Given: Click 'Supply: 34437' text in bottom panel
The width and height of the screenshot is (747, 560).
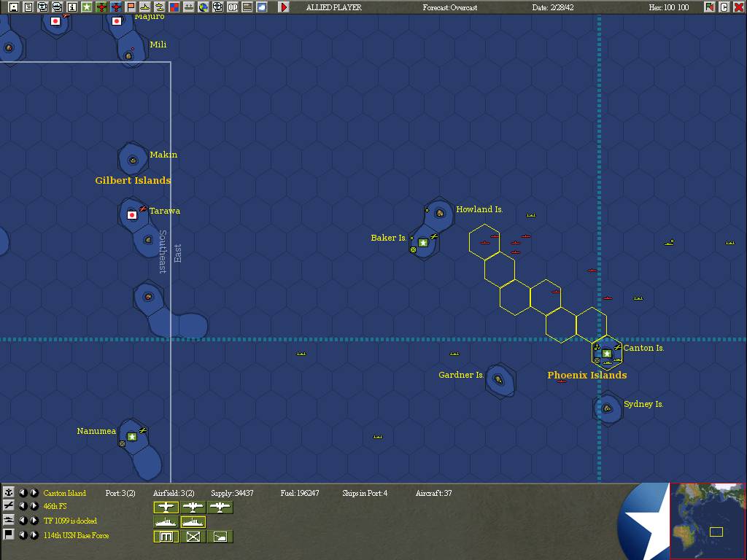Looking at the screenshot, I should tap(232, 493).
